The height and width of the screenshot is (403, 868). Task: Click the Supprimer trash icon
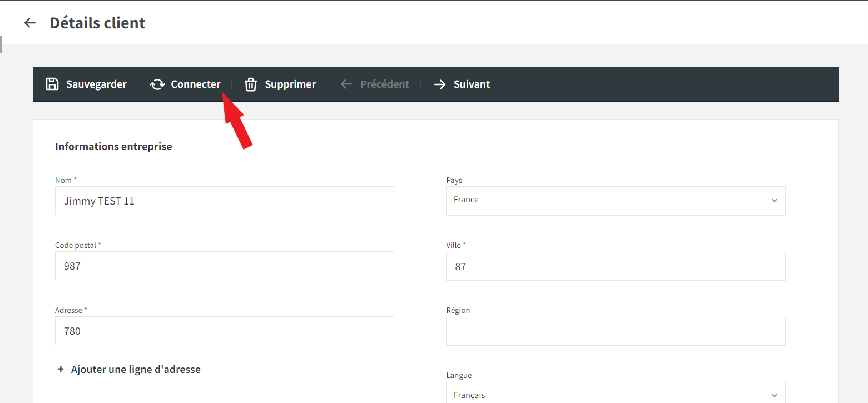click(x=251, y=84)
